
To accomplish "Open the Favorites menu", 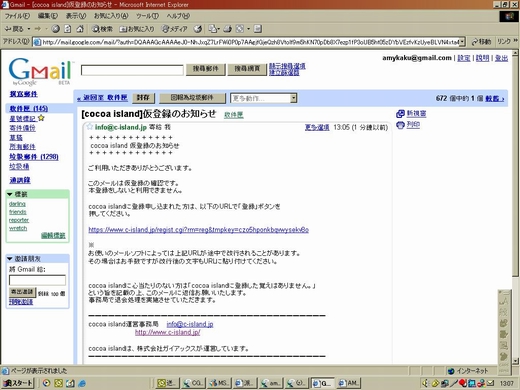I will pyautogui.click(x=111, y=16).
